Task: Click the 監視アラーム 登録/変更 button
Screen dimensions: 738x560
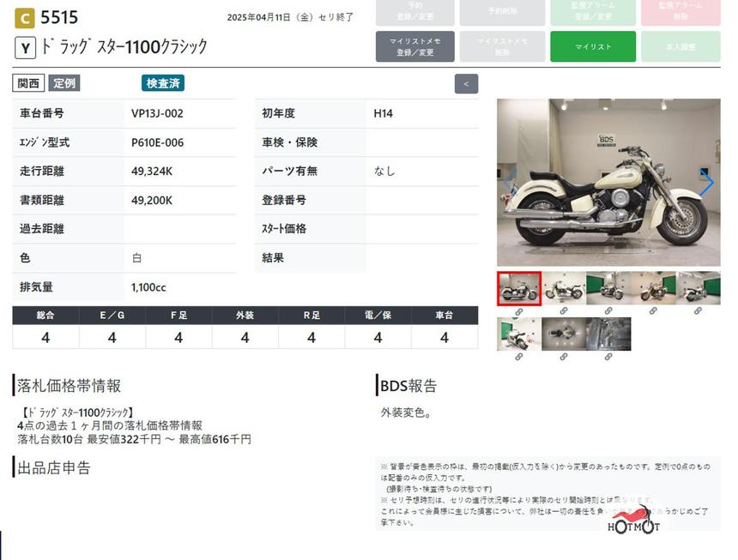Action: [593, 11]
